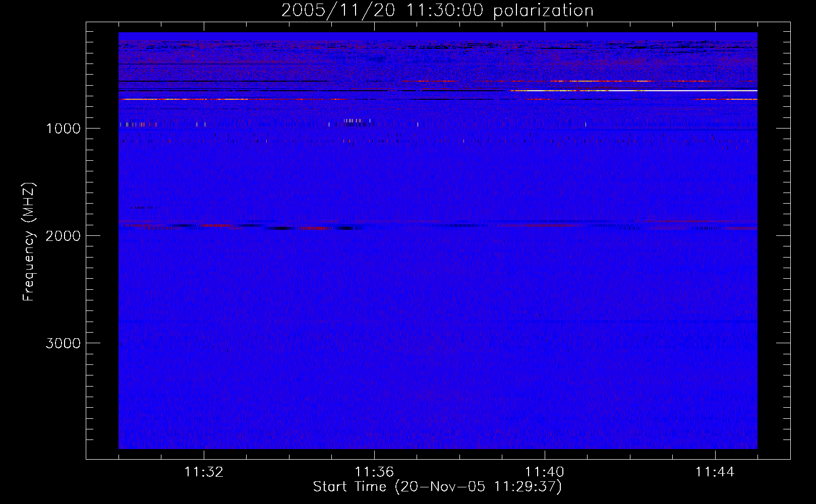The height and width of the screenshot is (504, 816).
Task: Click the 11:32 time tick label
Action: pos(204,472)
